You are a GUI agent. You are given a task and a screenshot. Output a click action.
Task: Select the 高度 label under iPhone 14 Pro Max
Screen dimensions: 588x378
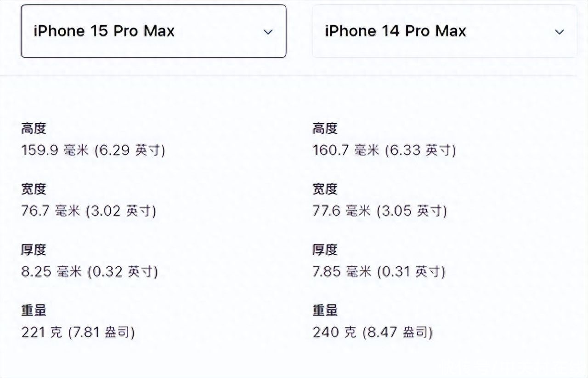pos(325,129)
